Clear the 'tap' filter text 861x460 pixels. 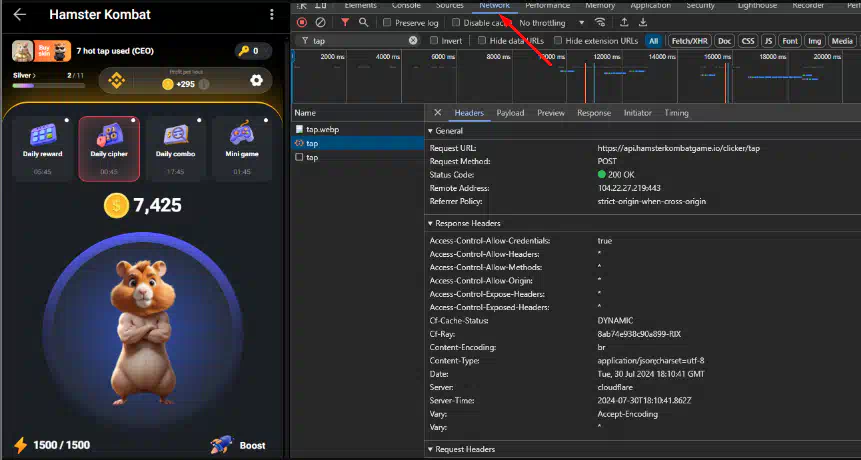(413, 41)
